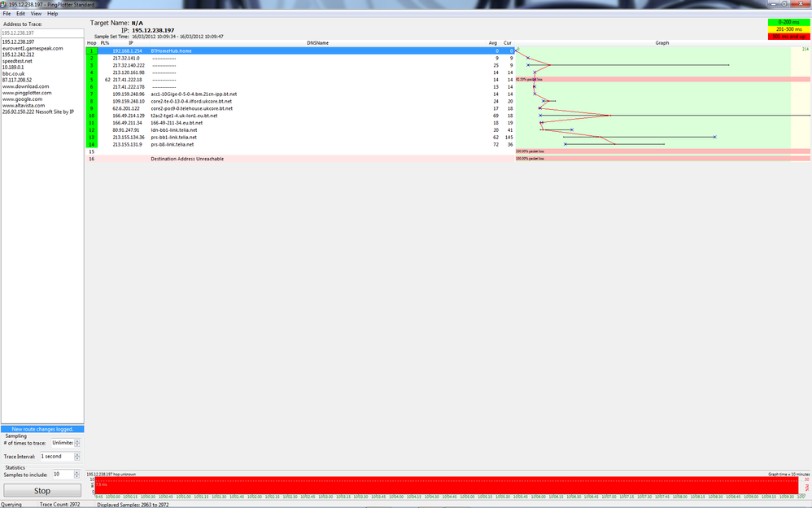812x508 pixels.
Task: Select www.pingplotter.com in address history
Action: (27, 92)
